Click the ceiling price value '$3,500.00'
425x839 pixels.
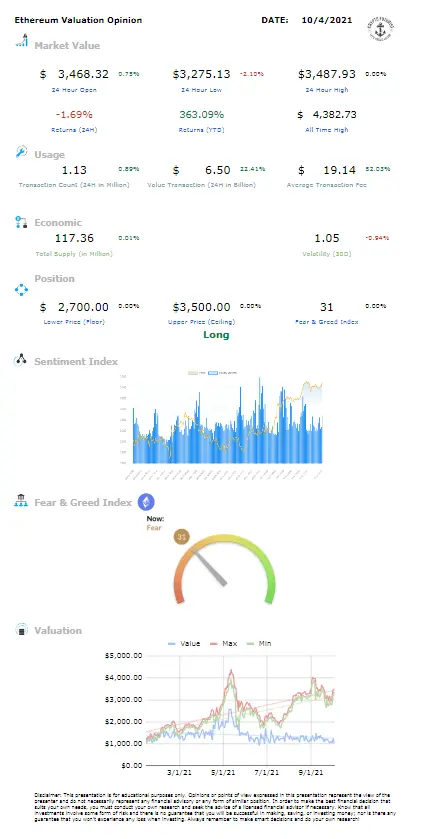201,307
